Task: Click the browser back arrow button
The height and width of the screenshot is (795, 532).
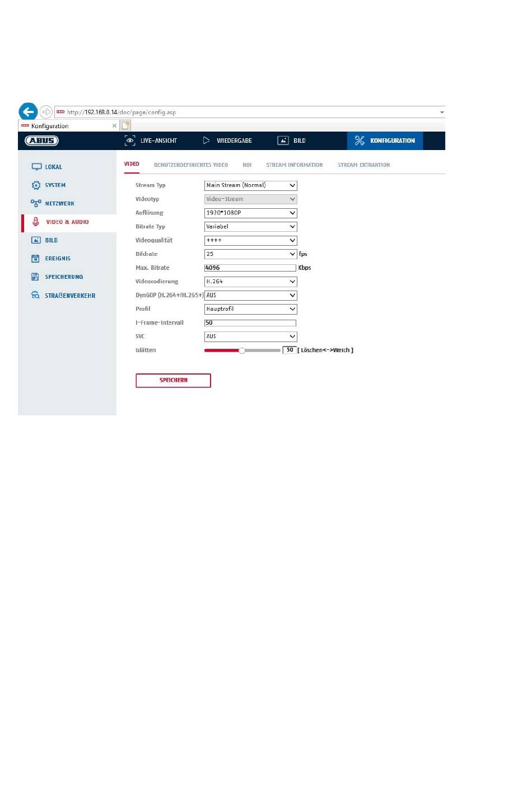Action: (28, 112)
